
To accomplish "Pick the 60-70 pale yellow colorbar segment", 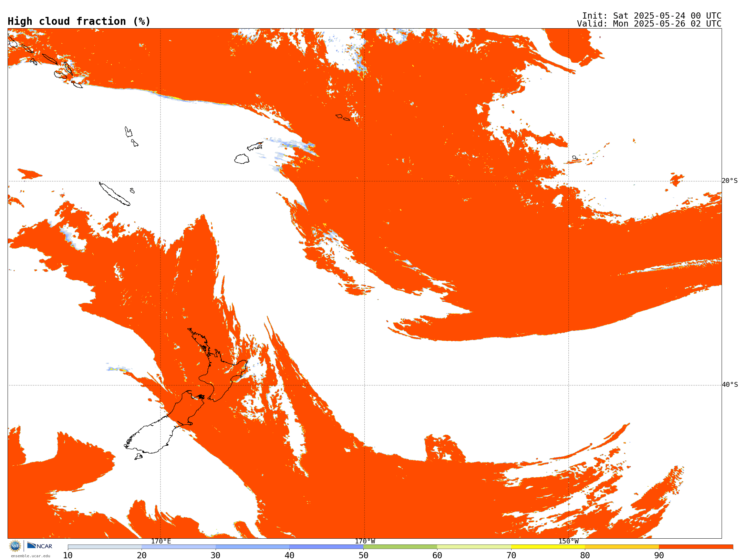I will (x=474, y=547).
